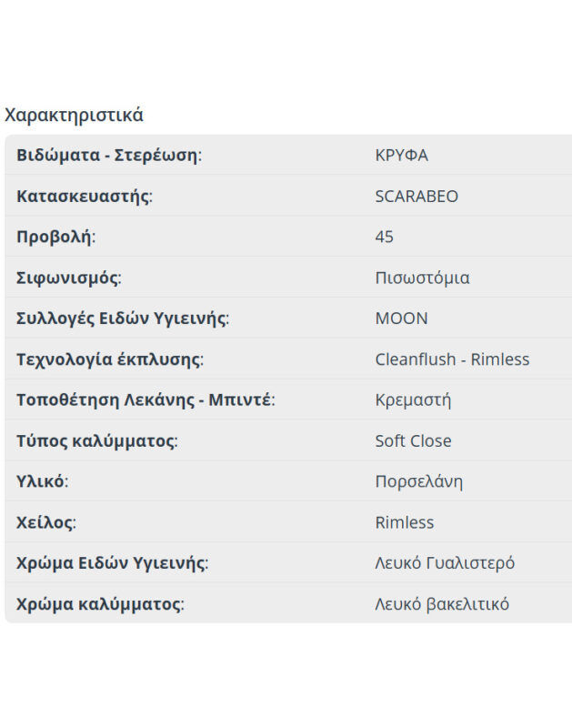Select the projection value 45
Viewport: 572px width, 728px height.
pos(384,237)
